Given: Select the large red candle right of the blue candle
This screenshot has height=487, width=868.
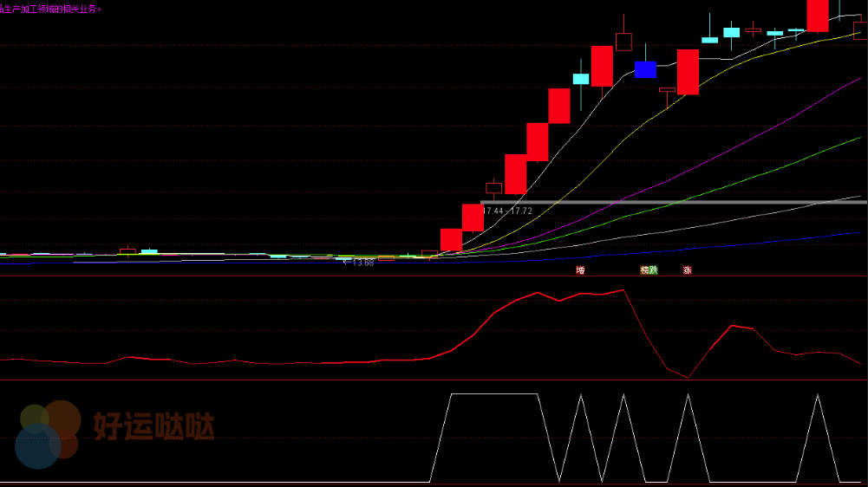Looking at the screenshot, I should [x=688, y=72].
